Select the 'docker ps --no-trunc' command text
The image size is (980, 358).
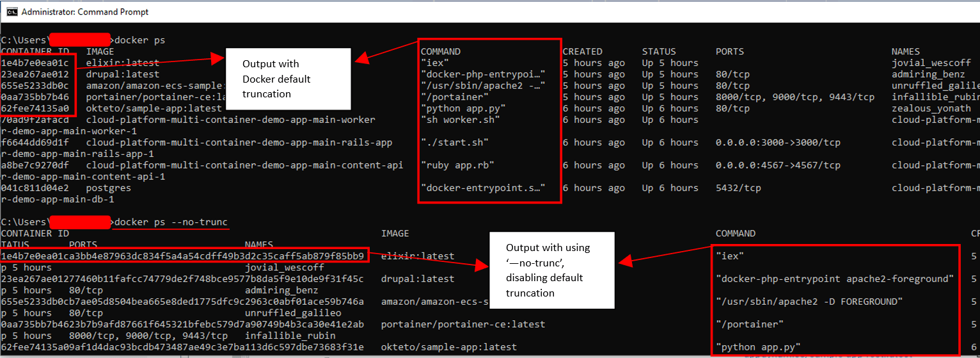click(171, 222)
